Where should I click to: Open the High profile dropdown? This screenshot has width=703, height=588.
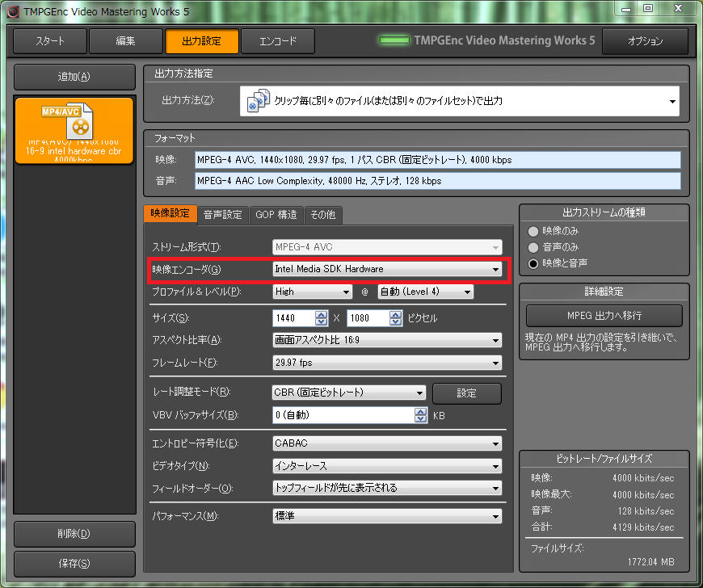312,292
